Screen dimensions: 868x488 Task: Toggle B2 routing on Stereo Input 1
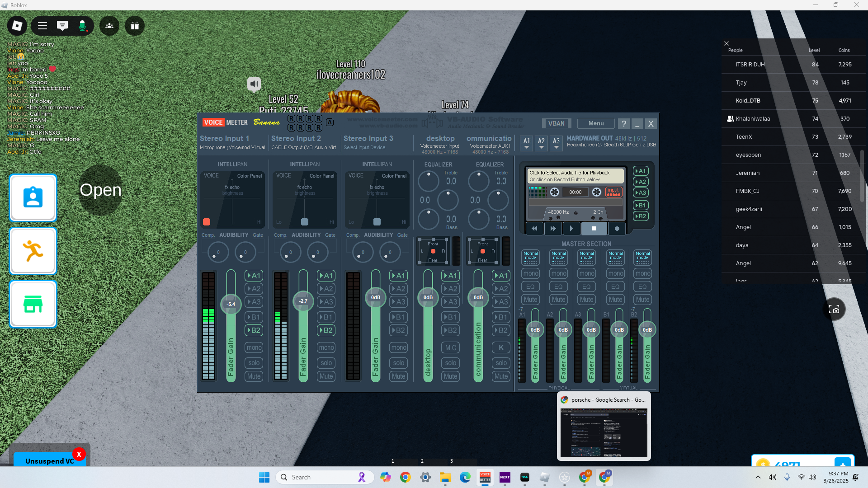tap(254, 330)
